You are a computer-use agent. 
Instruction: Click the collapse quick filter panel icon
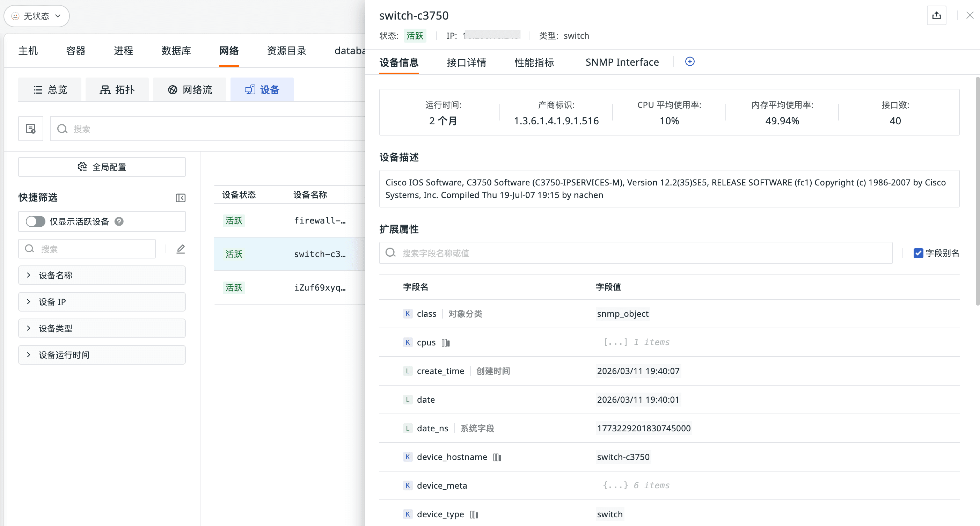tap(180, 198)
